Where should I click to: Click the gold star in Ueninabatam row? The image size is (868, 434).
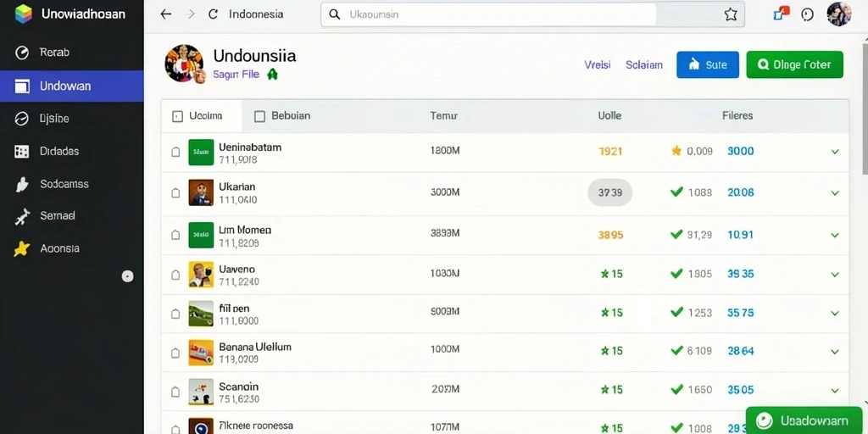pyautogui.click(x=676, y=151)
